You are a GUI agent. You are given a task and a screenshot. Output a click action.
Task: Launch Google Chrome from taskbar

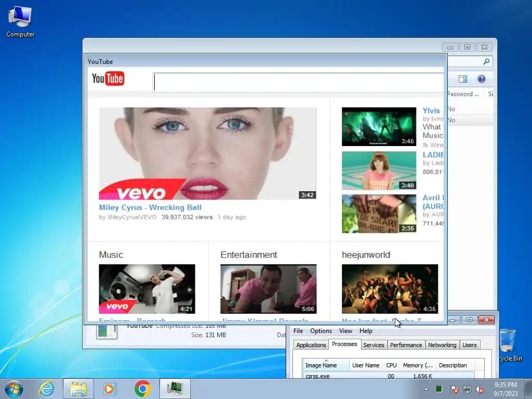[x=142, y=389]
